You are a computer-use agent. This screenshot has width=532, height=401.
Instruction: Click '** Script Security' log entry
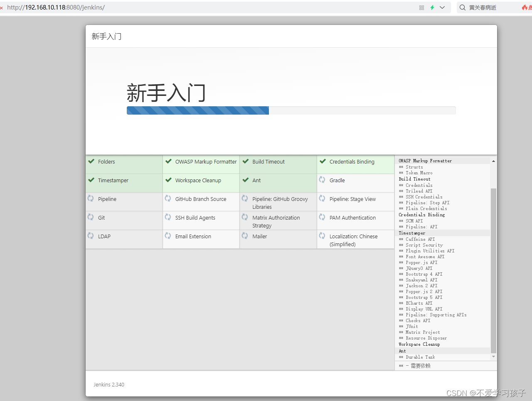421,245
